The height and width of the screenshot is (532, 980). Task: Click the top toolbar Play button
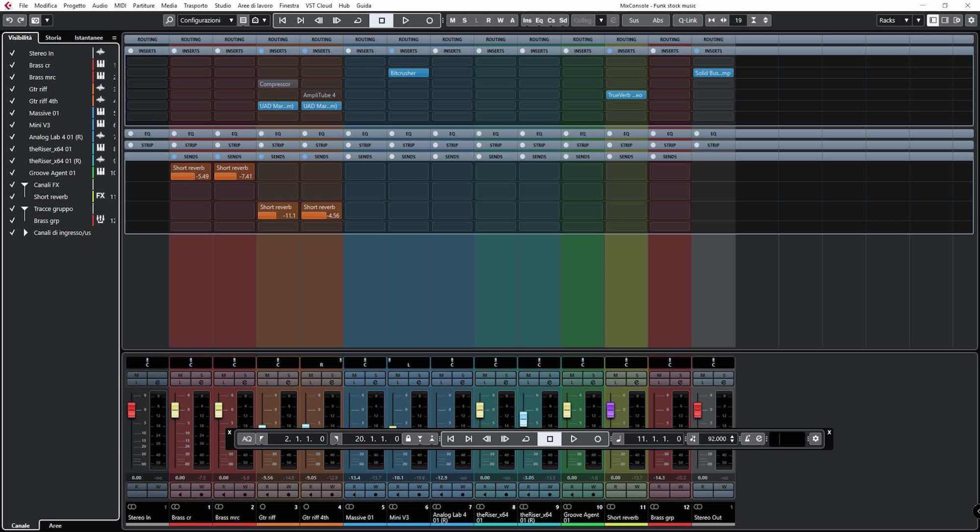(405, 20)
